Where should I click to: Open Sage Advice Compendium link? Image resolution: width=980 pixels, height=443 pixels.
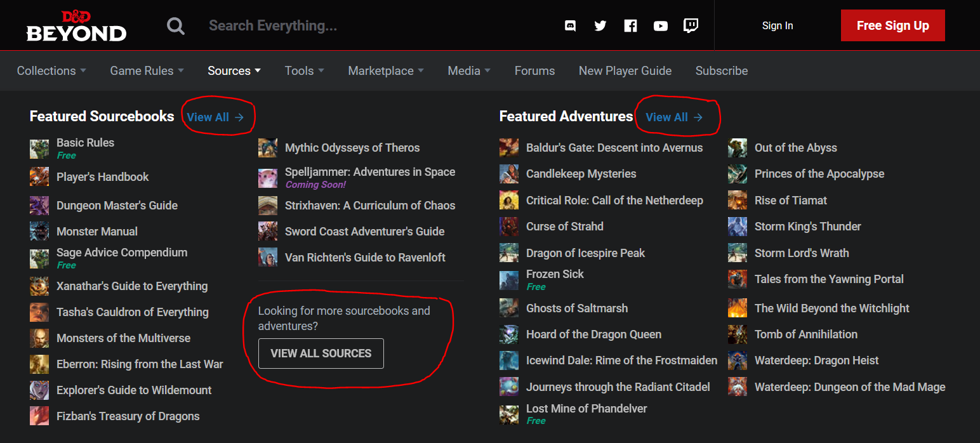click(122, 253)
